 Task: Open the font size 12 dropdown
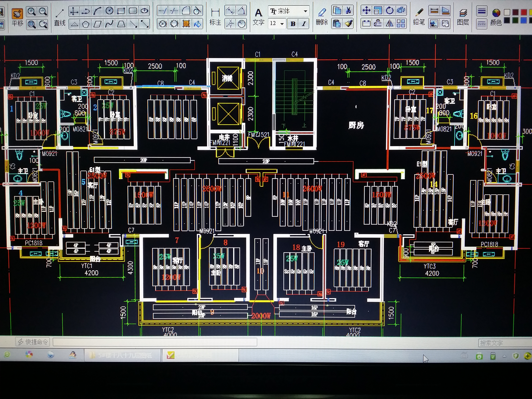[x=282, y=24]
